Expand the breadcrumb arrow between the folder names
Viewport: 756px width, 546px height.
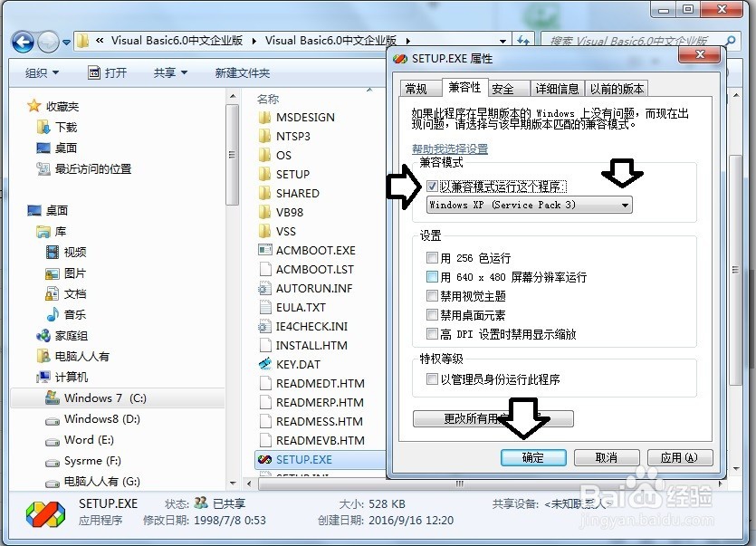pyautogui.click(x=254, y=41)
